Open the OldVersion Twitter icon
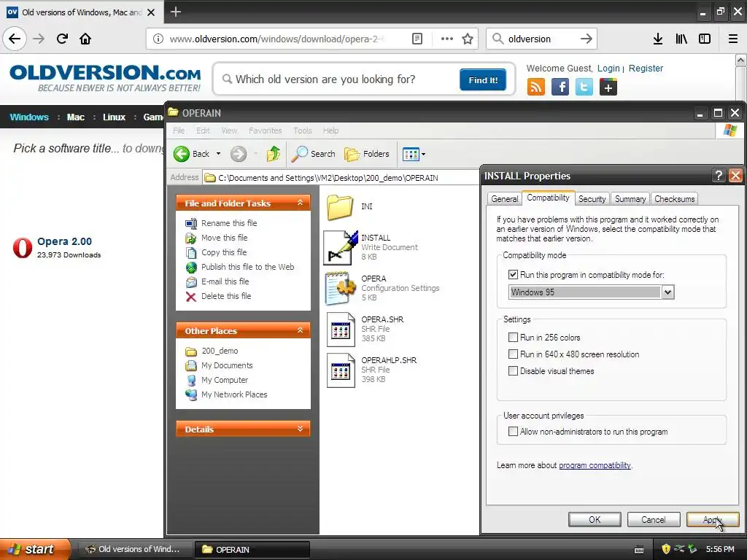This screenshot has height=560, width=747. pos(584,87)
